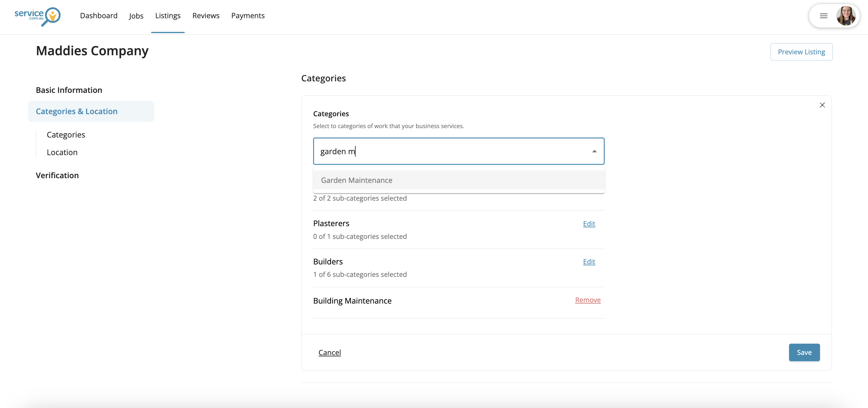The image size is (868, 408).
Task: Edit Builders sub-categories
Action: click(x=589, y=262)
